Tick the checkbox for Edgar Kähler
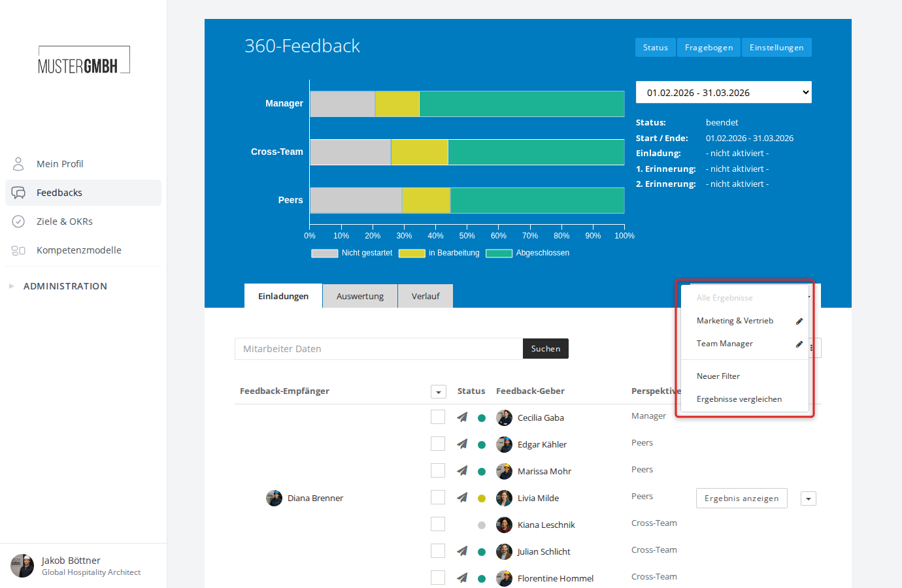Viewport: 902px width, 588px height. [x=438, y=444]
